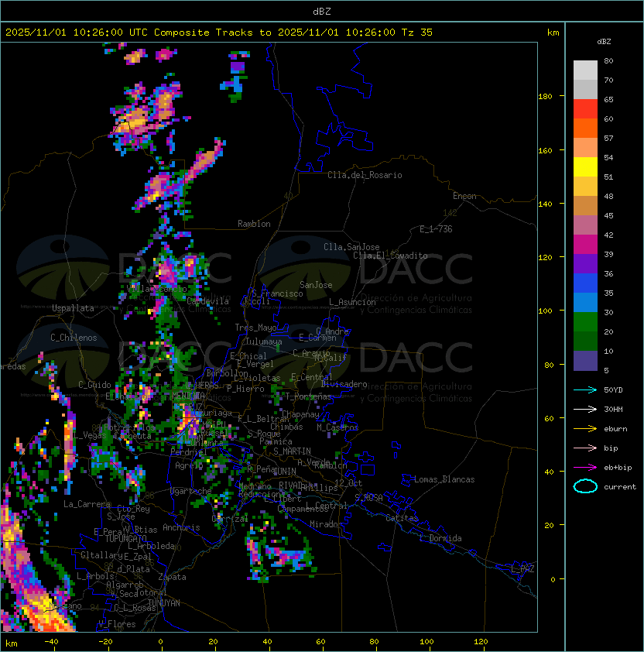This screenshot has height=652, width=644.
Task: Click the L_Dormida label
Action: click(x=440, y=538)
